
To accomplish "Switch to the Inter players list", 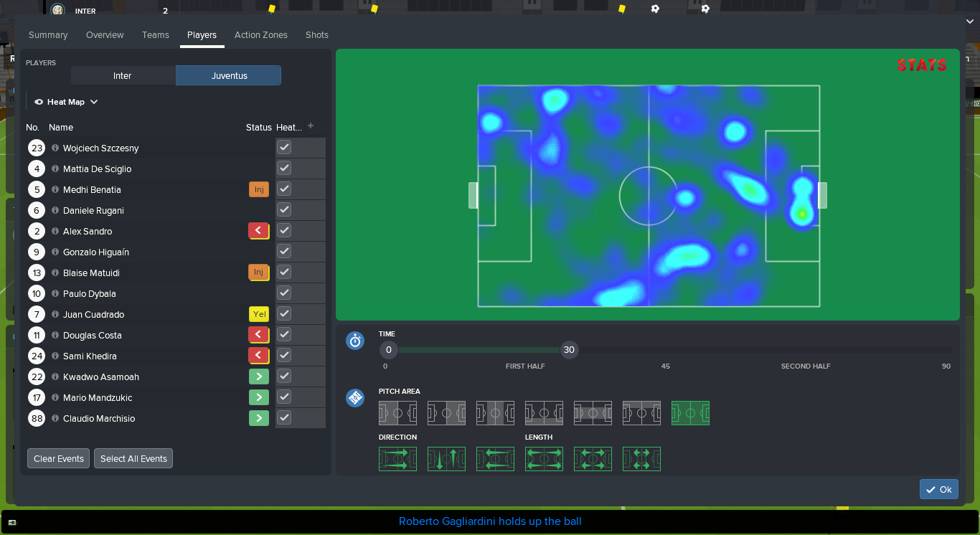I will click(x=122, y=75).
